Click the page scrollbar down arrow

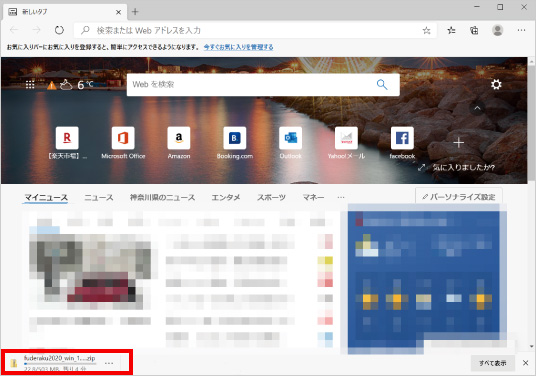532,346
